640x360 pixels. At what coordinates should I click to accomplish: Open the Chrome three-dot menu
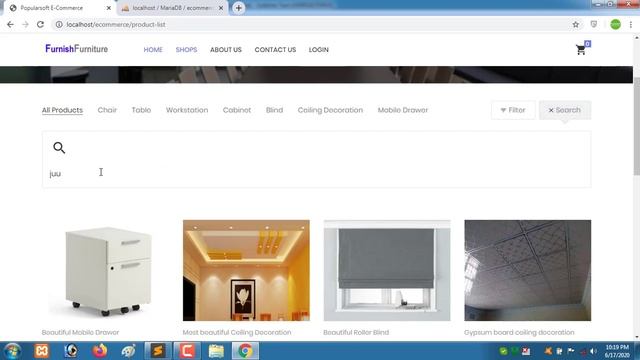tap(631, 24)
